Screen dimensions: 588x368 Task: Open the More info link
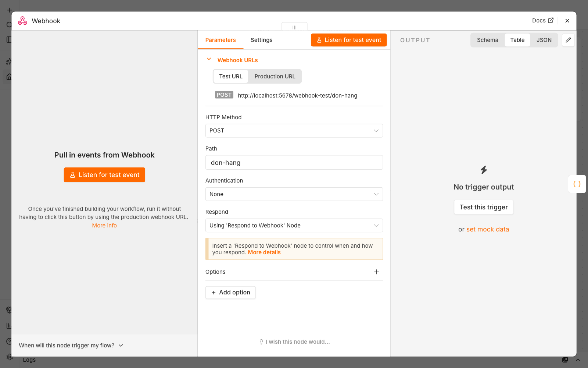pos(104,226)
